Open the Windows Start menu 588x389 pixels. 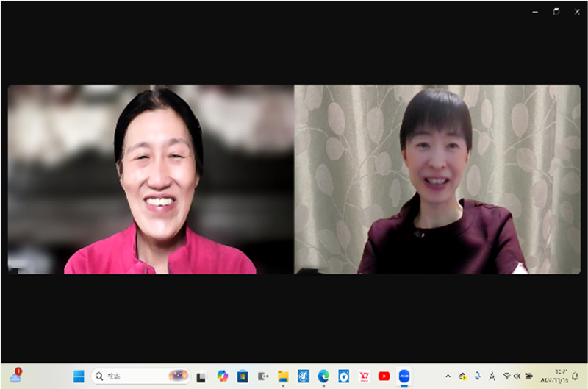point(79,376)
